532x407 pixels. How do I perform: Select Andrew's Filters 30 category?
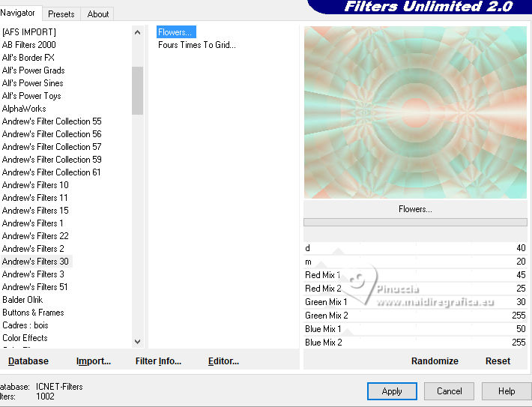coord(35,262)
